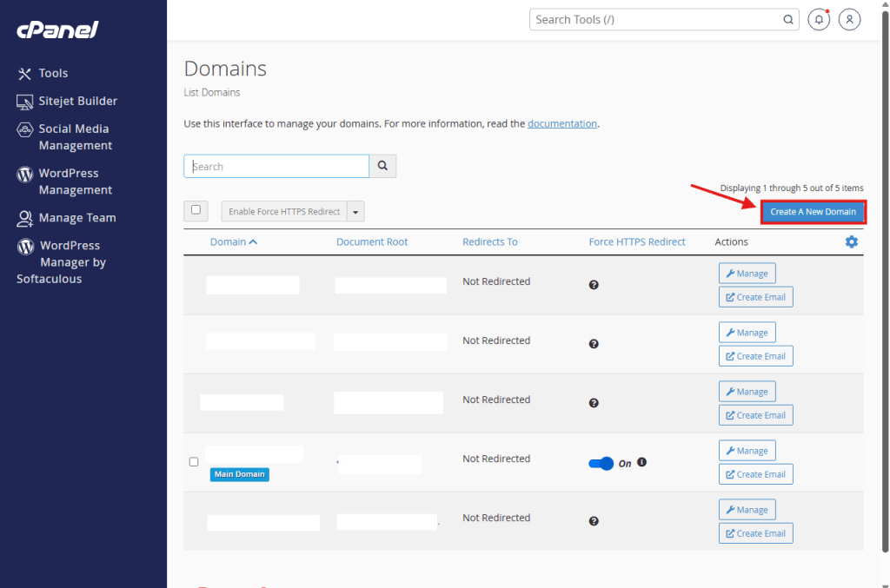This screenshot has height=588, width=890.
Task: Click help icon in first domain row
Action: coord(594,285)
